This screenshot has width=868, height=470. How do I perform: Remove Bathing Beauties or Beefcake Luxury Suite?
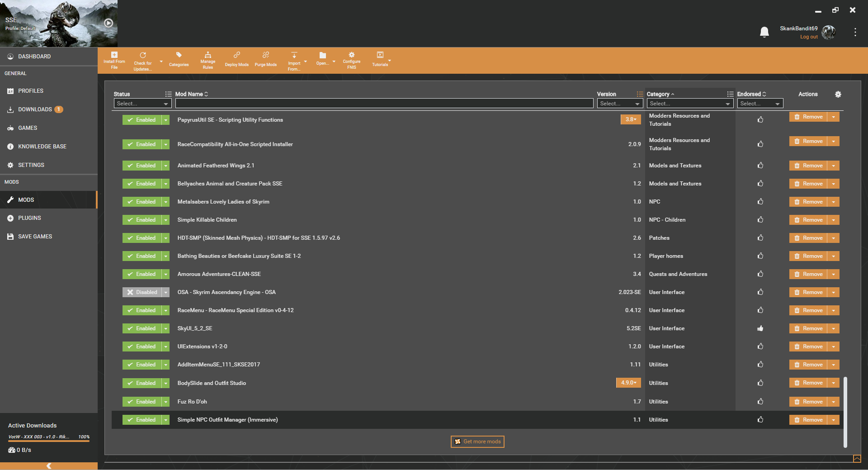point(809,256)
